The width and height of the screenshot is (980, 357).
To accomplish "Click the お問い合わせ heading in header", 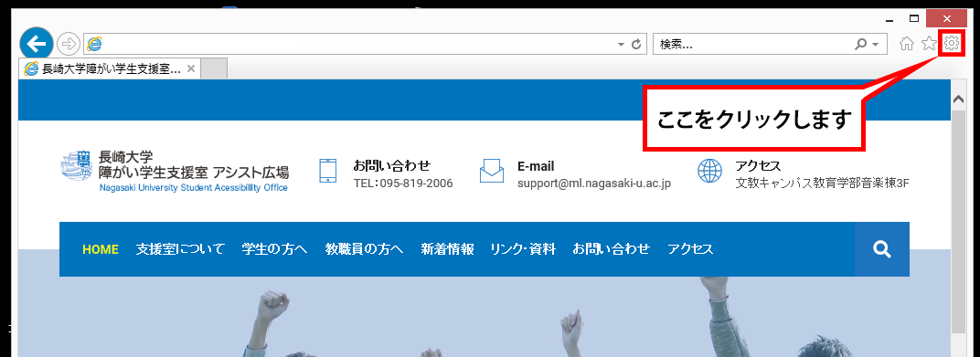I will coord(392,166).
